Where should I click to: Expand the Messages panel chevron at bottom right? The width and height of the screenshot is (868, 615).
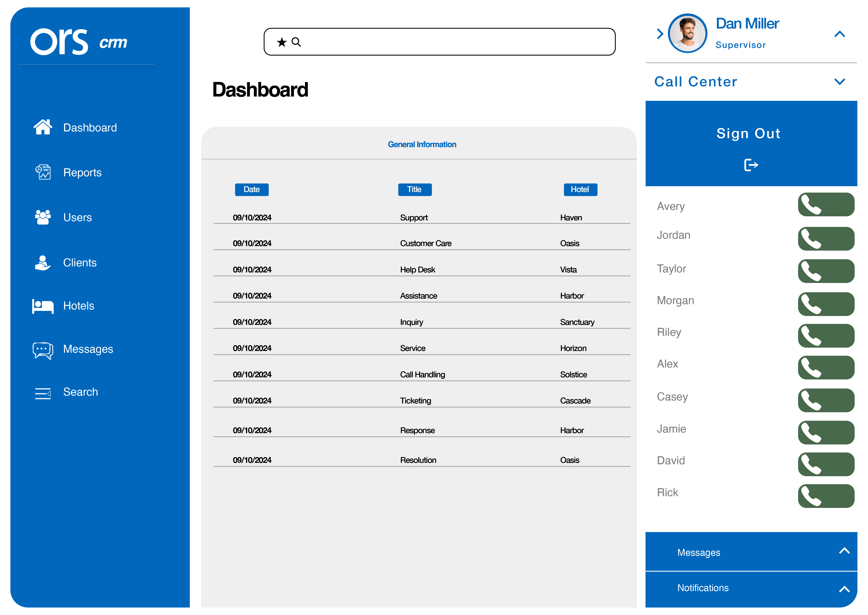[x=844, y=551]
